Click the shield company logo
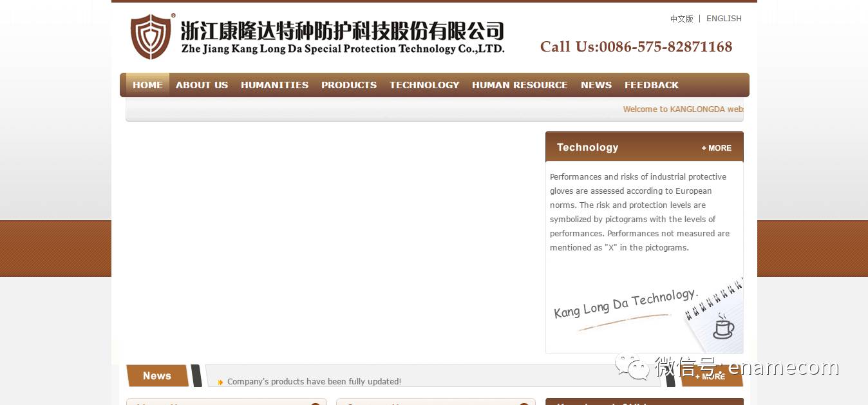 coord(150,36)
